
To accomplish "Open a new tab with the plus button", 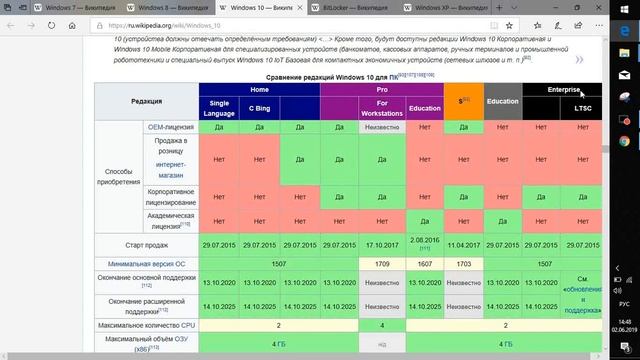I will point(499,7).
